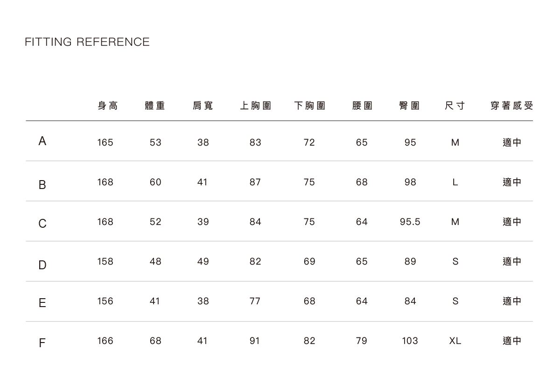Click the 尺寸 column header
The image size is (560, 392).
(x=455, y=106)
